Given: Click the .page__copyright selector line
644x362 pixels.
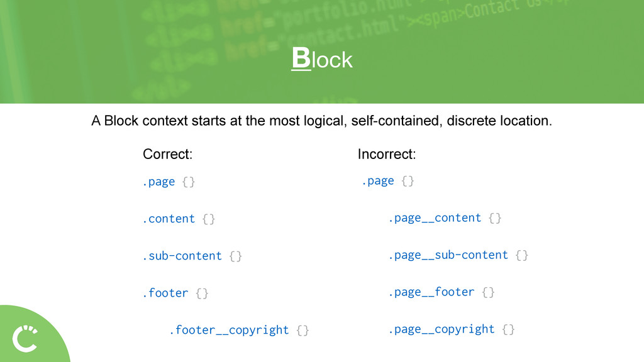Looking at the screenshot, I should (441, 329).
